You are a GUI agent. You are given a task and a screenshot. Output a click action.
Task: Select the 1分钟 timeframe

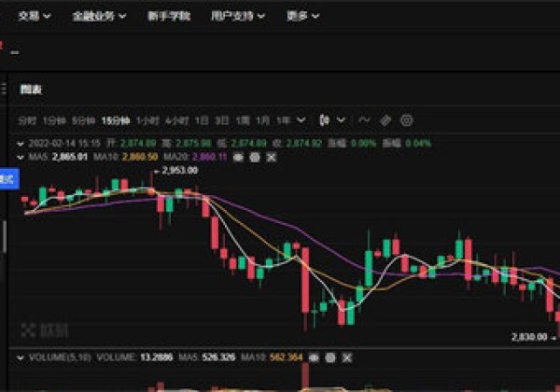click(54, 120)
